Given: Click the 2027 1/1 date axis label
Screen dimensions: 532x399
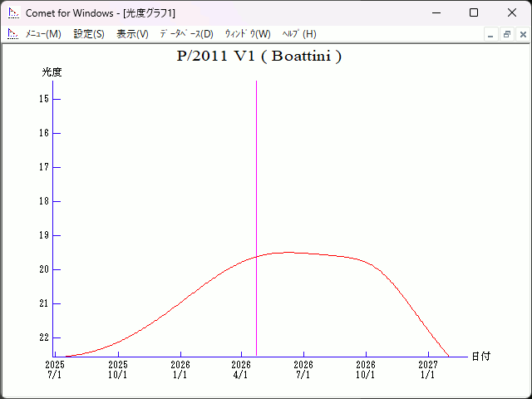Looking at the screenshot, I should pyautogui.click(x=428, y=370).
